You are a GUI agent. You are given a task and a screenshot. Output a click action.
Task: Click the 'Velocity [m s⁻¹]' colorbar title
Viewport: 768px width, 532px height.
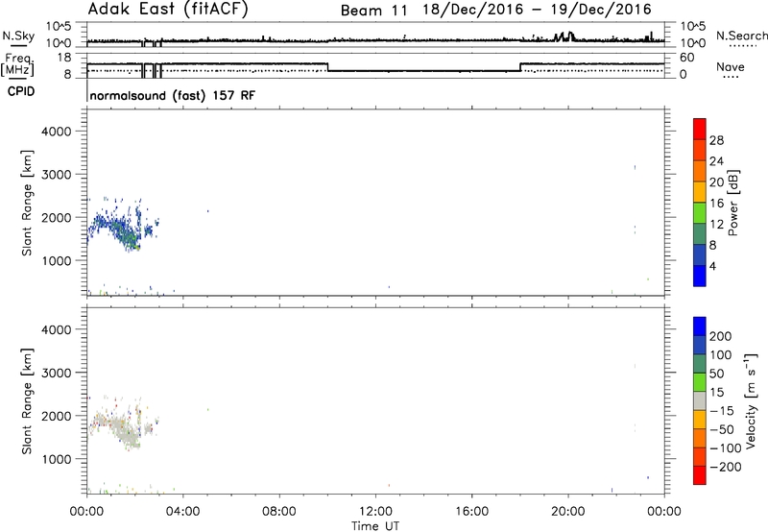(751, 400)
